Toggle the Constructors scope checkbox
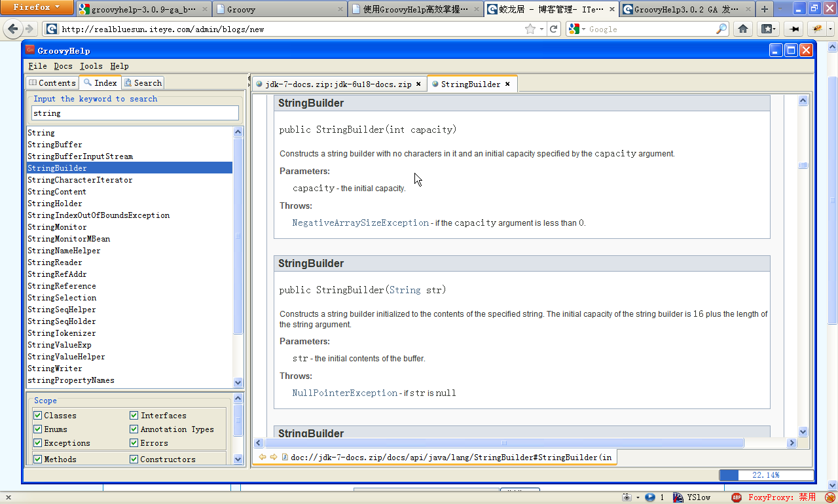Screen dimensions: 838x504 click(134, 459)
